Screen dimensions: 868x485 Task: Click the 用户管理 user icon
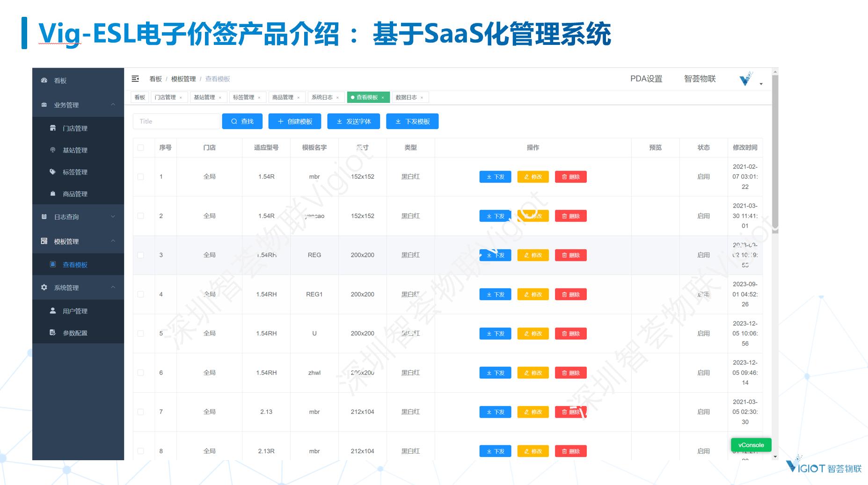pos(53,311)
